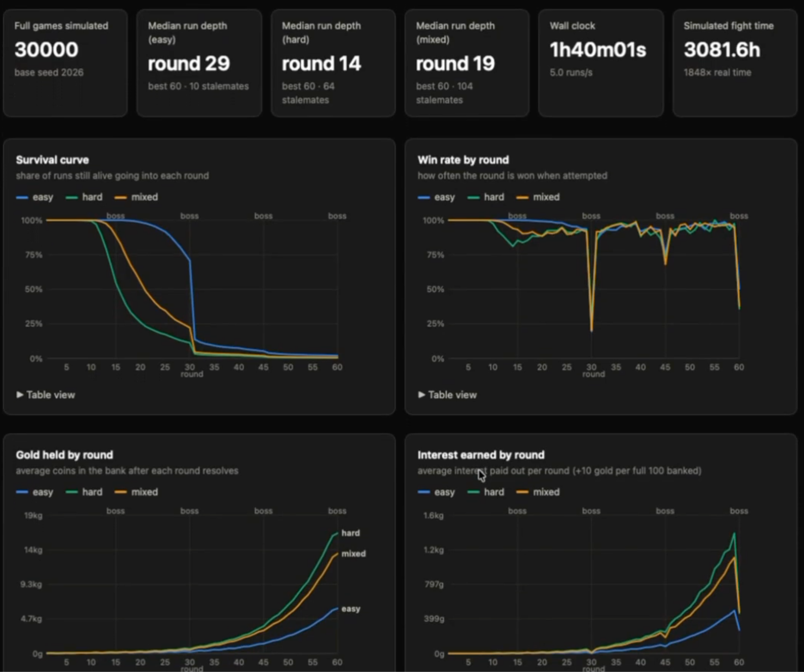This screenshot has height=672, width=804.
Task: Click blue easy swatch in Gold held legend
Action: (22, 492)
